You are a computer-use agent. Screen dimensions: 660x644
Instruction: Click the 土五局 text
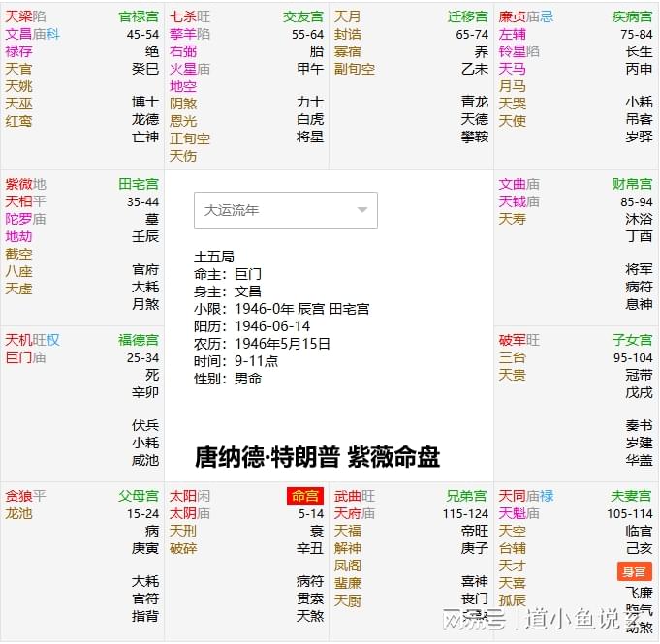(214, 257)
